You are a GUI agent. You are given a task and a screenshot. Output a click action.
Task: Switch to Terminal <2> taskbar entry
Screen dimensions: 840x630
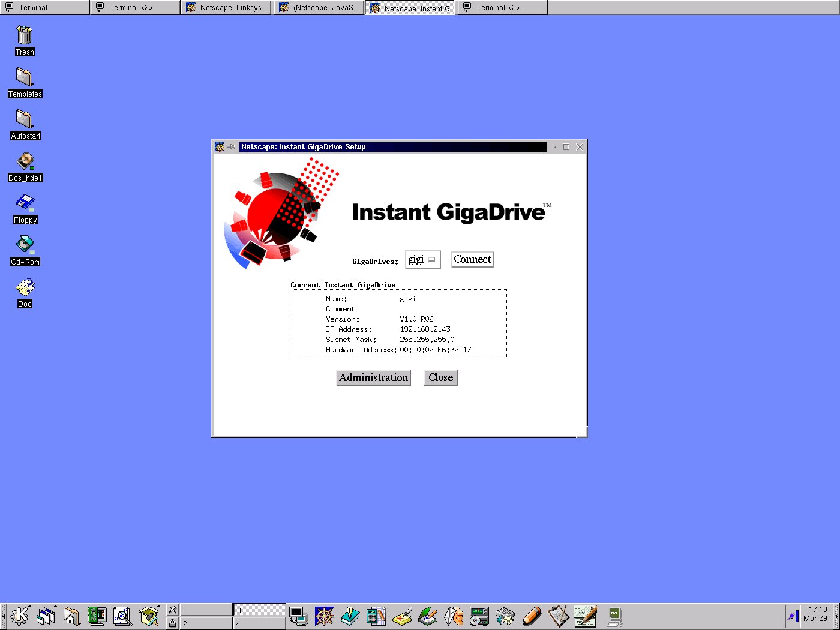point(135,8)
